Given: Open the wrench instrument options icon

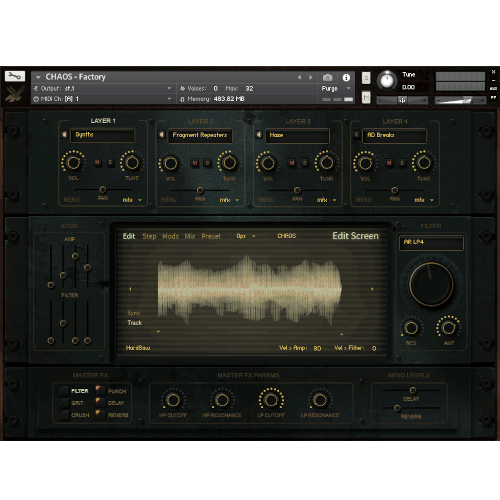Looking at the screenshot, I should [15, 76].
